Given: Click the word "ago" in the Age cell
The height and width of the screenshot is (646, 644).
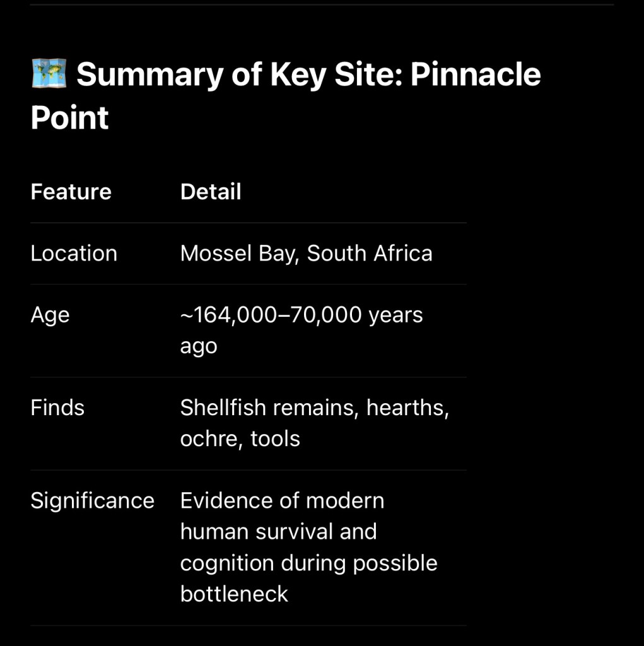Looking at the screenshot, I should point(199,346).
